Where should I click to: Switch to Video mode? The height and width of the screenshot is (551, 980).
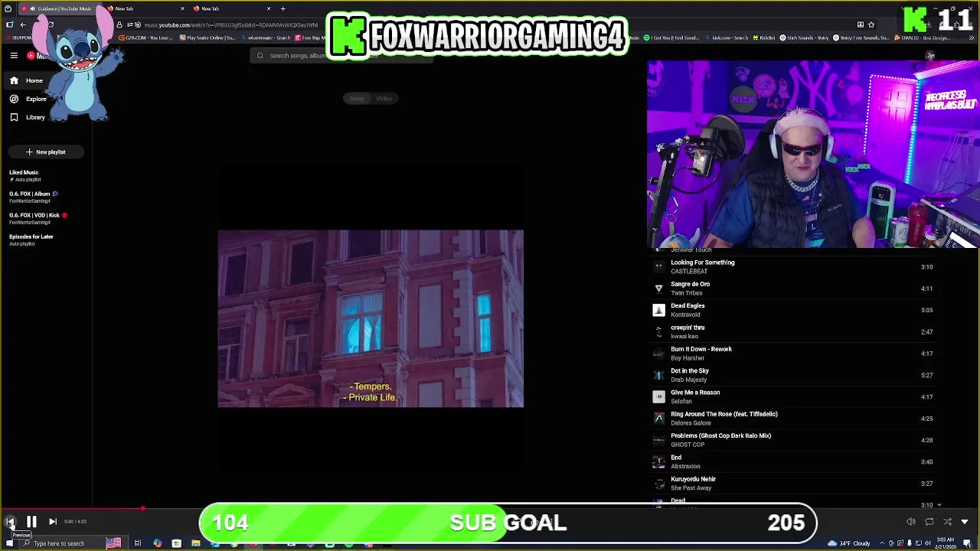coord(384,99)
